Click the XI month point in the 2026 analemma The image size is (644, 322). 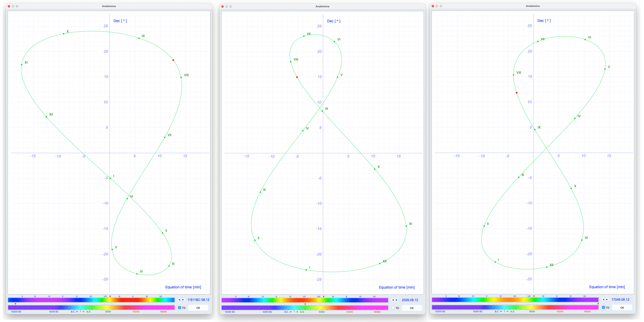[x=406, y=226]
